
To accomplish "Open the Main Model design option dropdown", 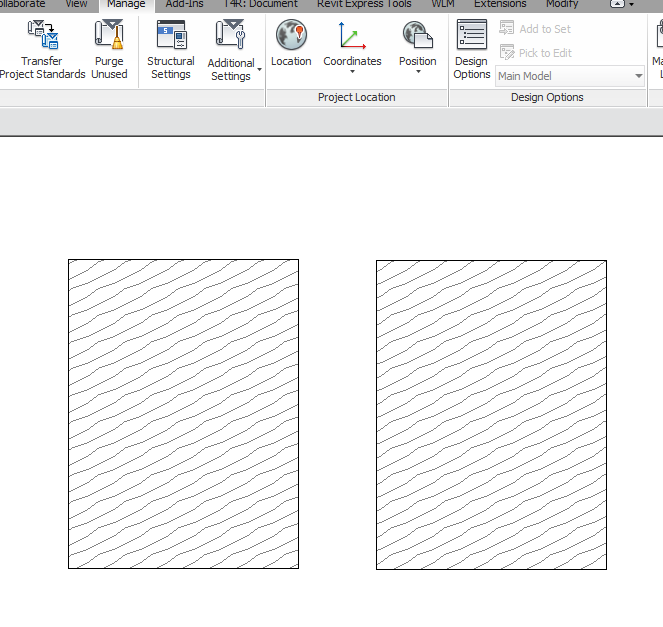I will point(570,76).
